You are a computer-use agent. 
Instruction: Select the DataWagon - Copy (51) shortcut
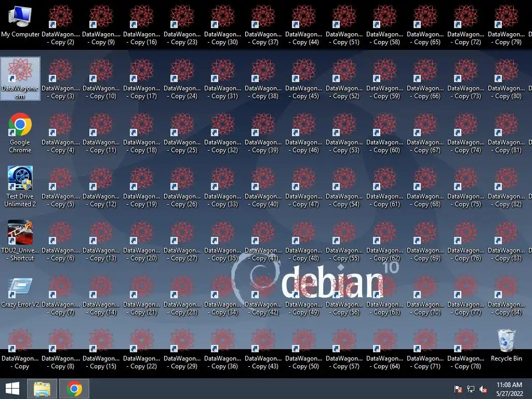[344, 25]
